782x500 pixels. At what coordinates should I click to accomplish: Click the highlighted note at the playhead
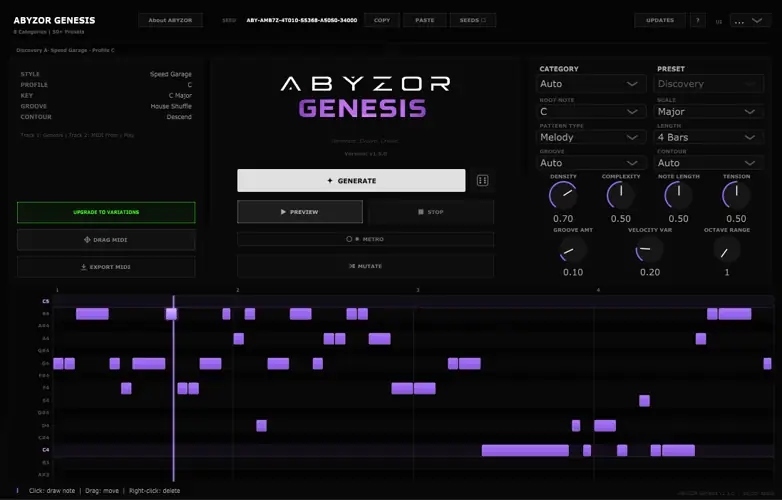[171, 314]
